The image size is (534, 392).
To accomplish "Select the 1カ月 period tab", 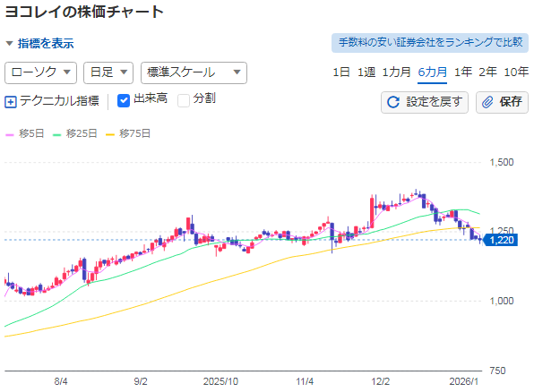I will click(x=396, y=72).
